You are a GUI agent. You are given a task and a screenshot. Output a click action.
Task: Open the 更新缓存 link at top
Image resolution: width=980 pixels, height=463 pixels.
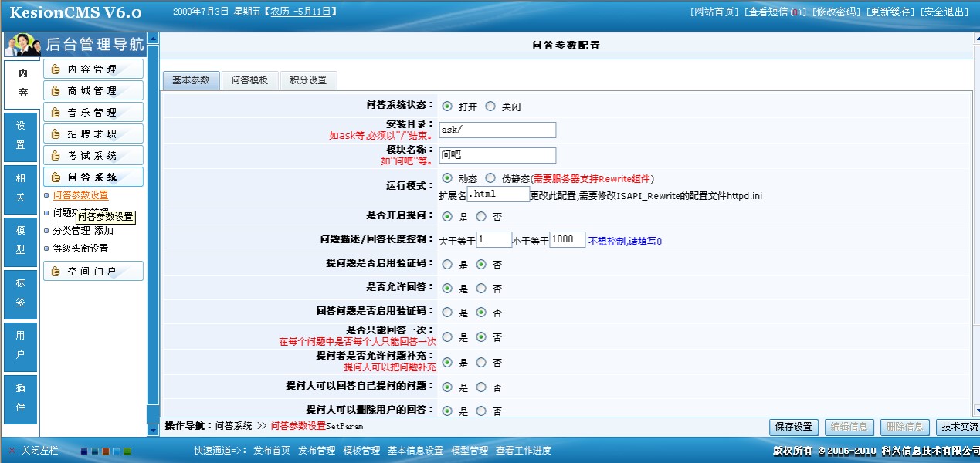[888, 12]
